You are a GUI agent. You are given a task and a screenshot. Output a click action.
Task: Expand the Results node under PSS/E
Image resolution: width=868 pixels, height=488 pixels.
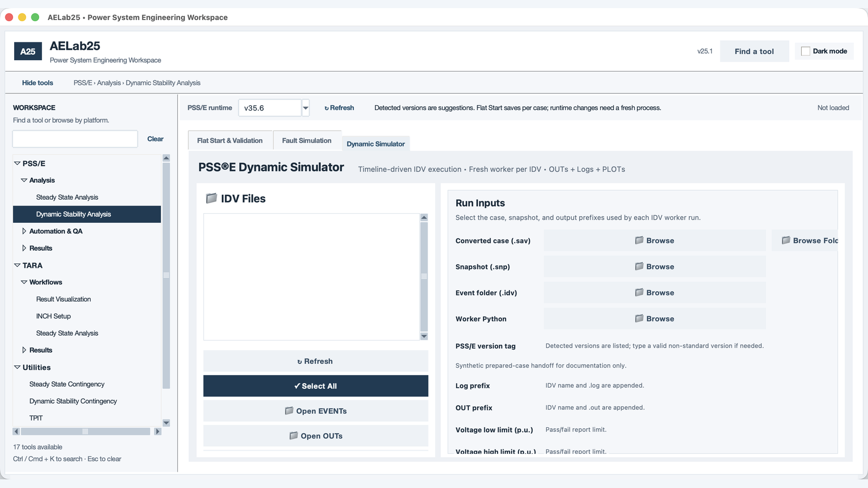tap(24, 248)
